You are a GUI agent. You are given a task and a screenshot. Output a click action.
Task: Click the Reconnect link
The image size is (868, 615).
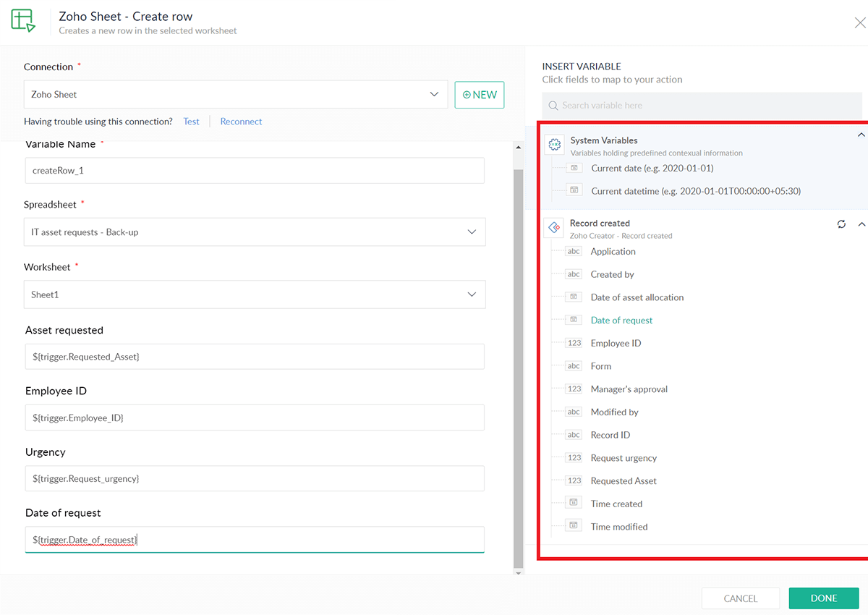click(x=241, y=122)
